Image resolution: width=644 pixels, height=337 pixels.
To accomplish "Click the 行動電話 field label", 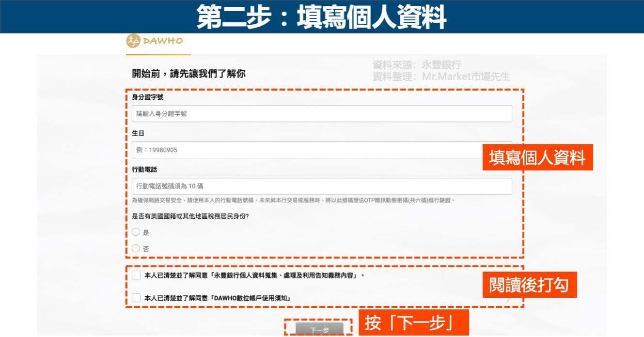I will (x=144, y=169).
